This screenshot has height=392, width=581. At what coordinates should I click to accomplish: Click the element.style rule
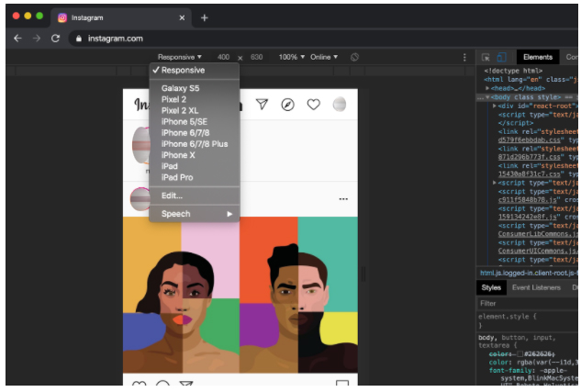[507, 317]
